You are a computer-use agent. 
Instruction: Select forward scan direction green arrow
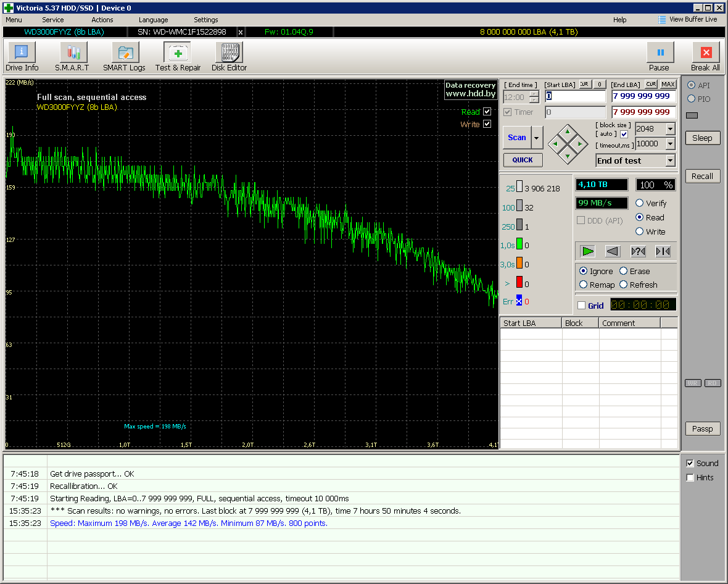click(x=587, y=251)
